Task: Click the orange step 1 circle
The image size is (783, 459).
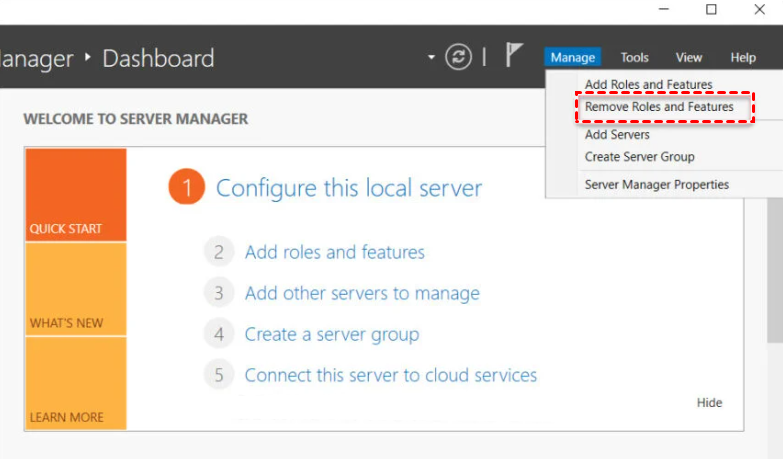Action: [x=186, y=188]
